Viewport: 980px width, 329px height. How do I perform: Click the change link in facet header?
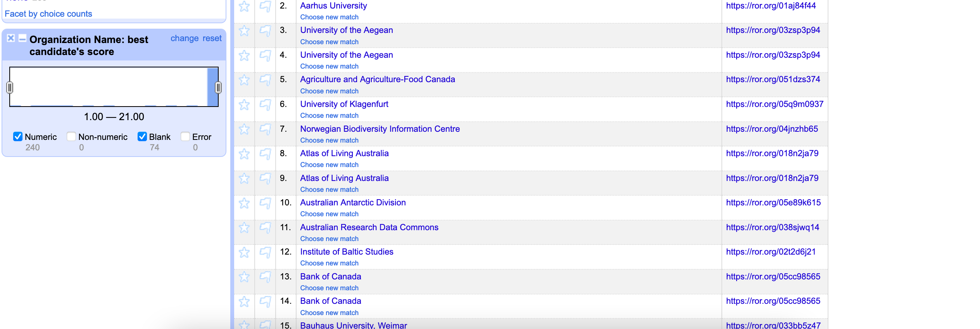(x=185, y=38)
